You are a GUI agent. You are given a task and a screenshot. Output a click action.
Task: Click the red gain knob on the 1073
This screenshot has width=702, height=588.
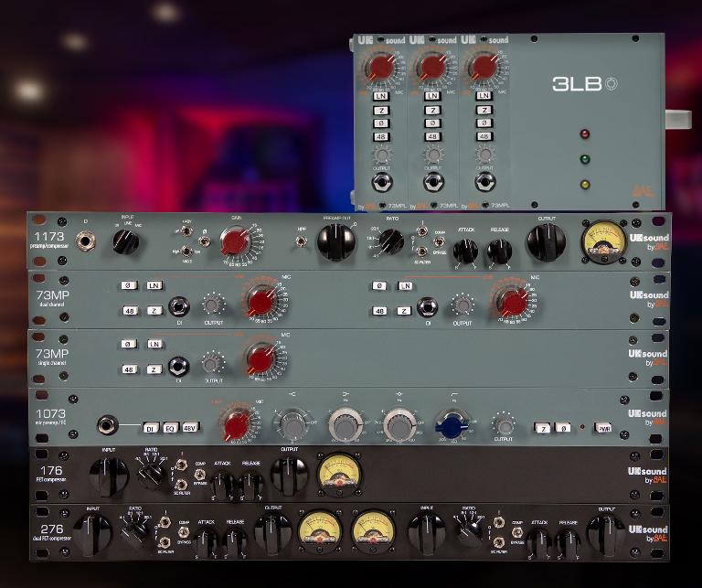click(x=237, y=424)
